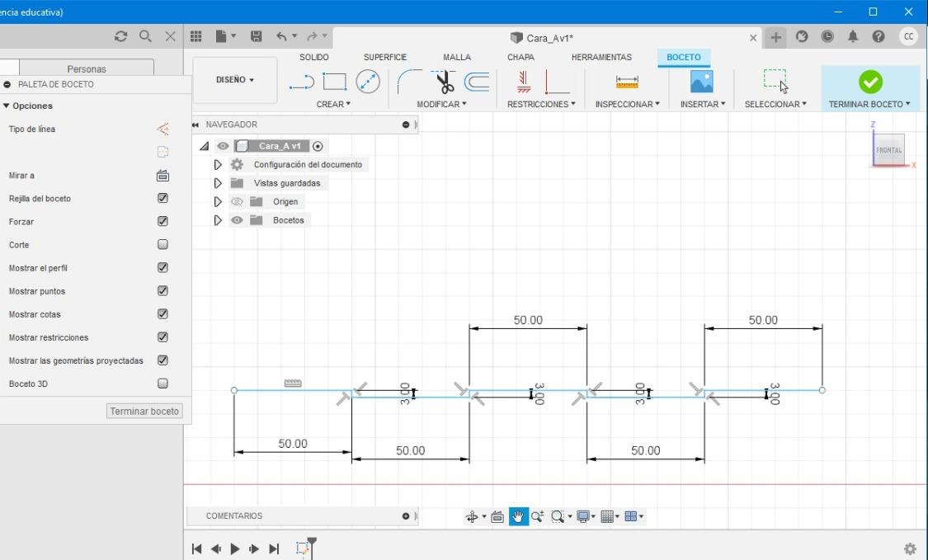Open a new design tab with plus
928x560 pixels.
pyautogui.click(x=775, y=37)
